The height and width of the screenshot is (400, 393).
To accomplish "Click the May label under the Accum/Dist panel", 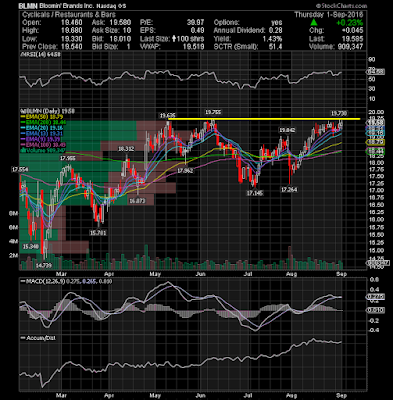I will pos(156,395).
